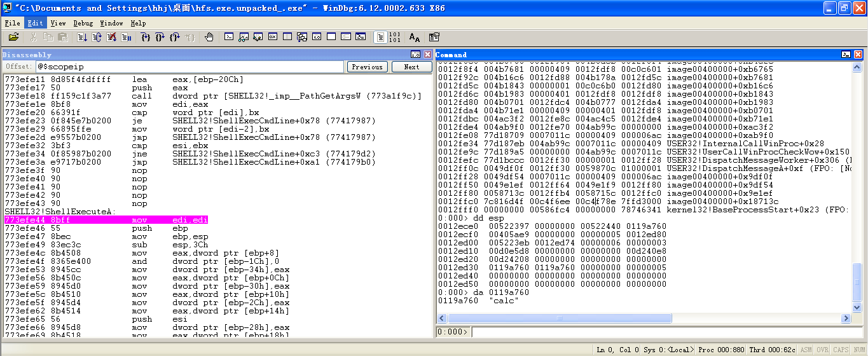The image size is (868, 356).
Task: Click the Step Over toolbar icon
Action: tap(160, 38)
